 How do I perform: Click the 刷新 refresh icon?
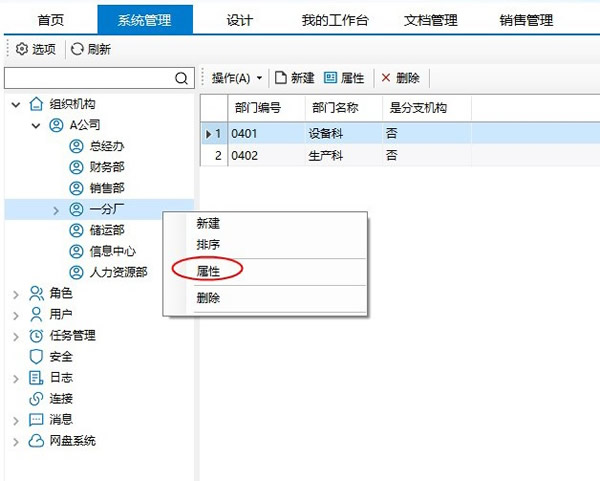[x=77, y=48]
